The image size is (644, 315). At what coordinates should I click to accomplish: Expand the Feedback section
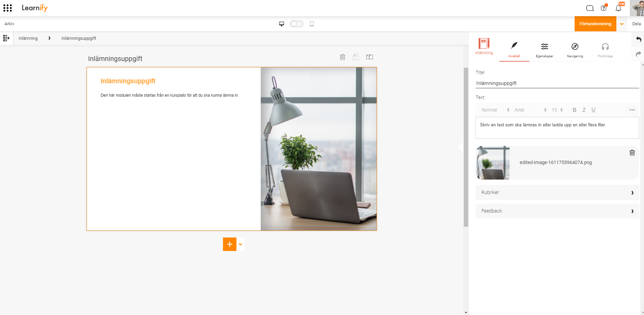point(557,211)
